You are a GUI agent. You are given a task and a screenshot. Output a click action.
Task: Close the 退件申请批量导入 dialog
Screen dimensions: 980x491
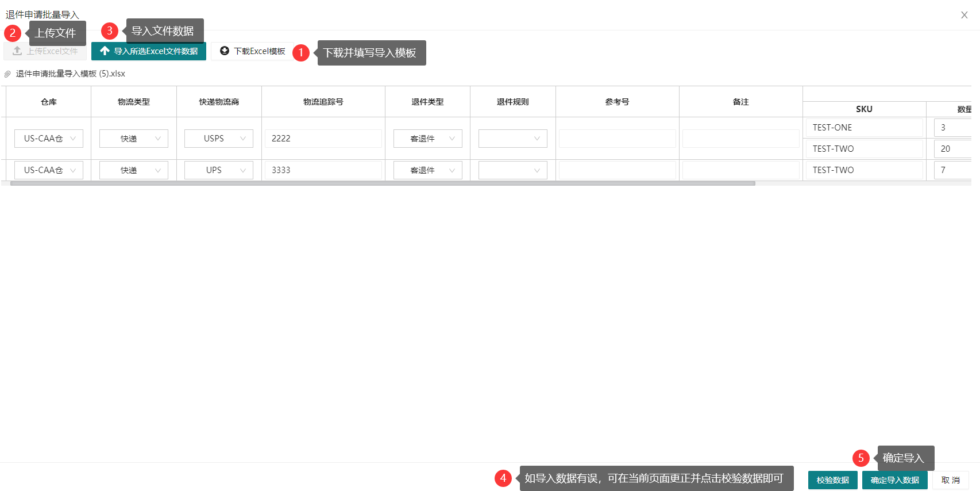[x=964, y=15]
